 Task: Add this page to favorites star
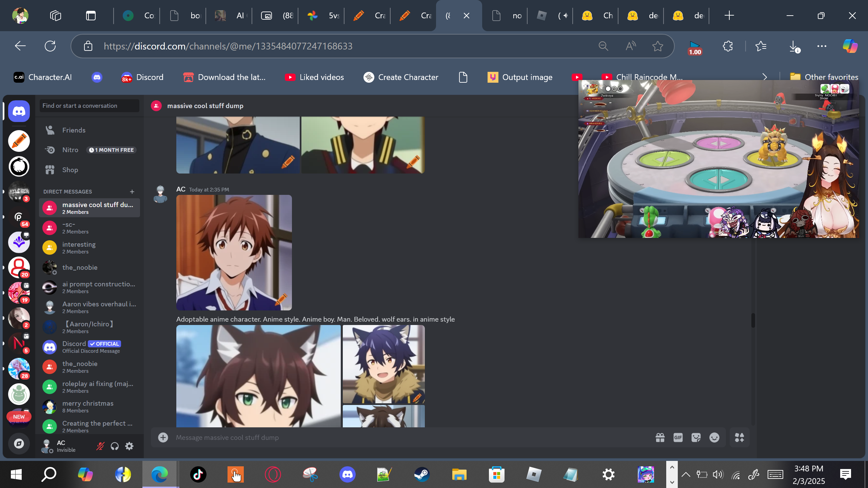(658, 46)
